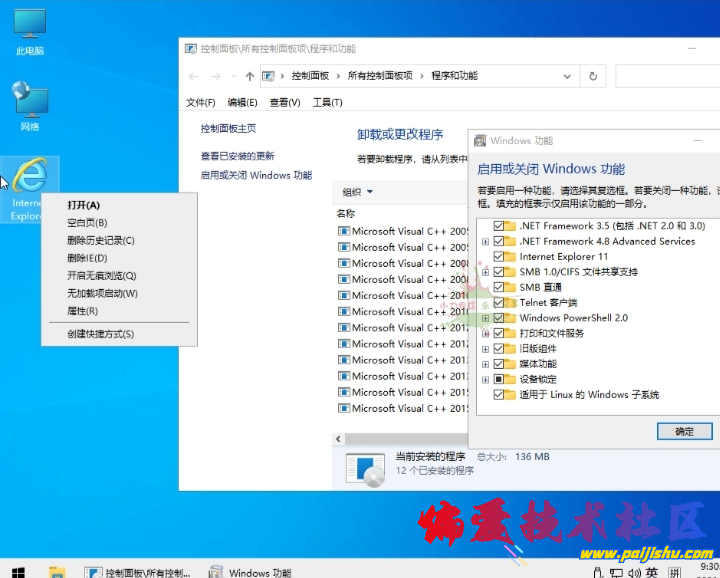Click the search box in the control panel window
This screenshot has width=720, height=578.
tap(665, 76)
